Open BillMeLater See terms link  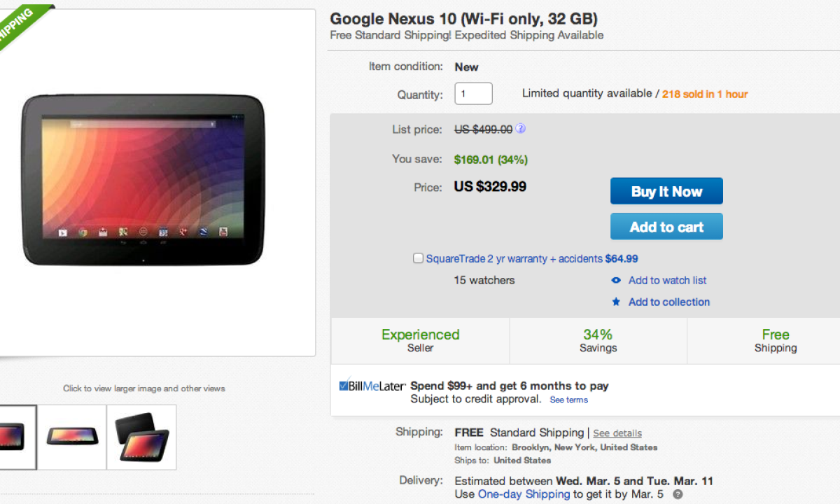click(568, 400)
